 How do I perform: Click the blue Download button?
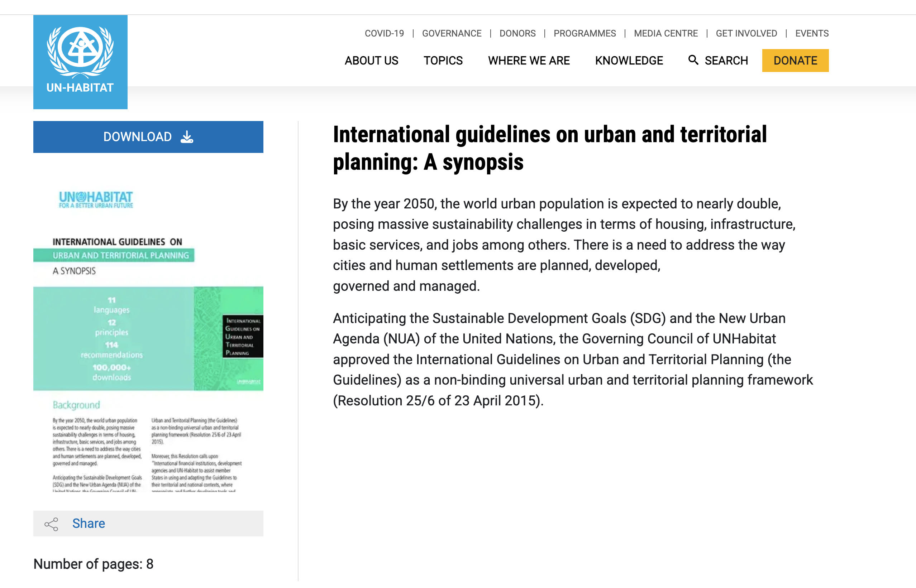pos(148,137)
